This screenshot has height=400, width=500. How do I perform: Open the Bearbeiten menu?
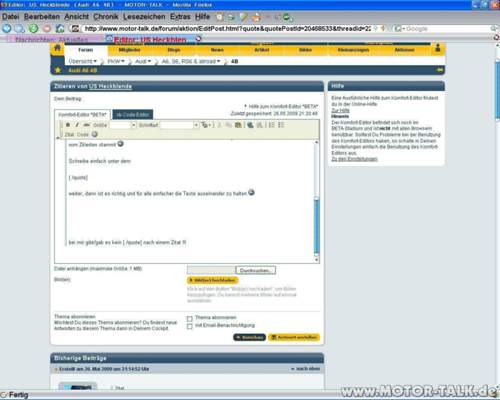(42, 17)
